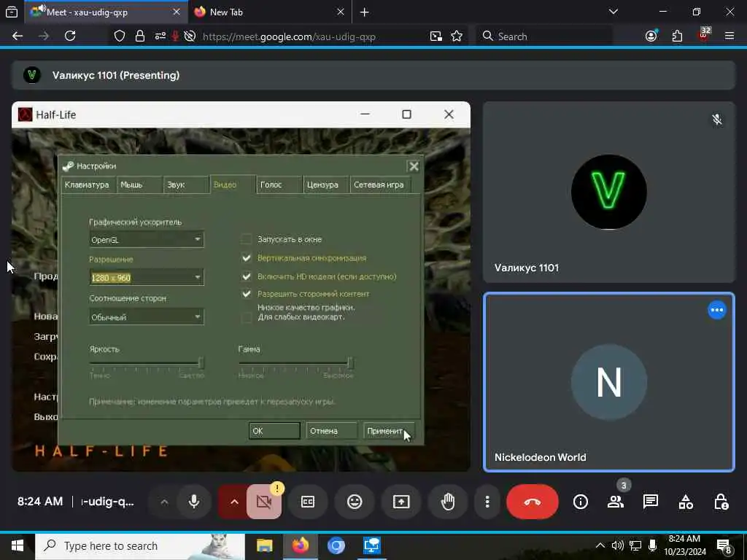Open the Голос tab

279,184
